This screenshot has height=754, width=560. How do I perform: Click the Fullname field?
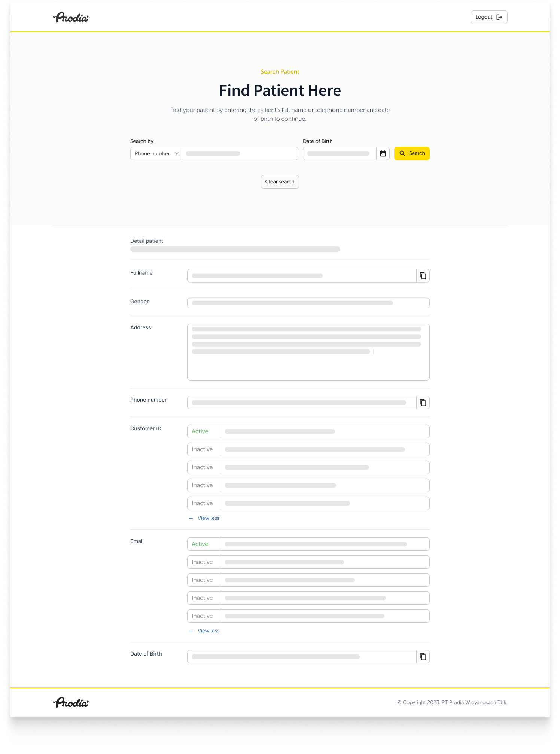tap(302, 276)
